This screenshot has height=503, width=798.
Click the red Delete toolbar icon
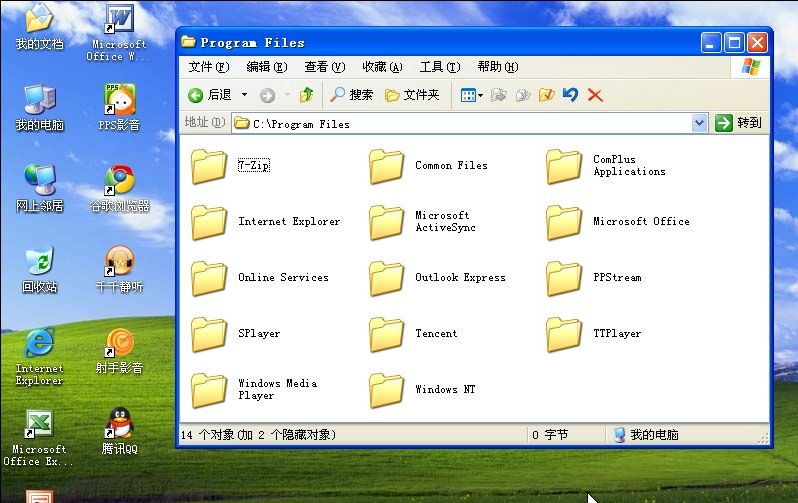(595, 95)
